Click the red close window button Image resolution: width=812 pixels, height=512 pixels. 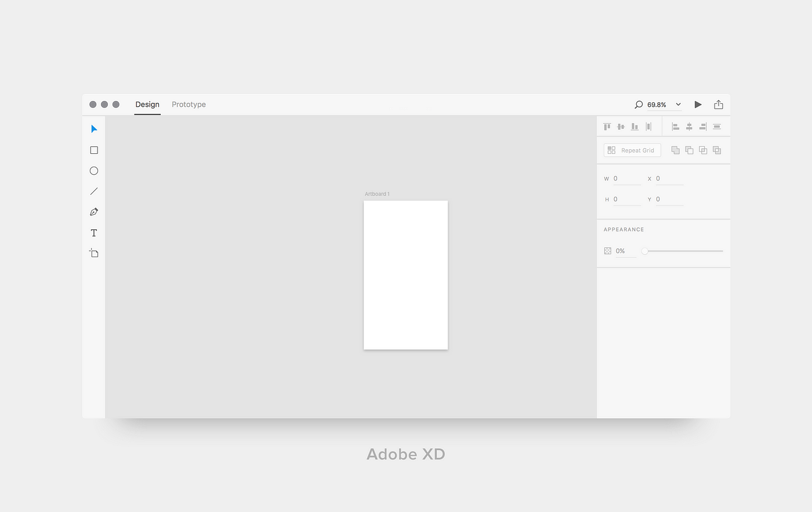[93, 104]
